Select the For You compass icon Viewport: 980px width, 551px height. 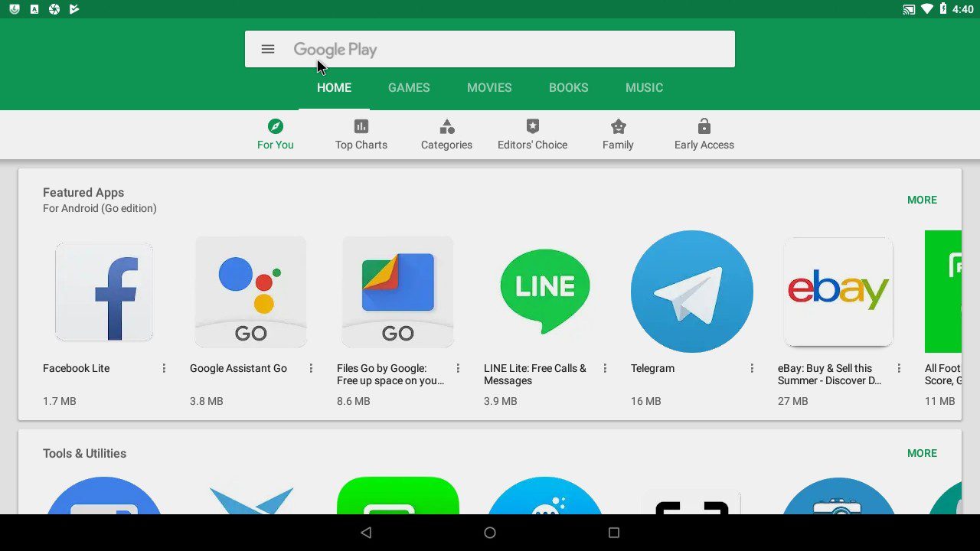point(276,126)
